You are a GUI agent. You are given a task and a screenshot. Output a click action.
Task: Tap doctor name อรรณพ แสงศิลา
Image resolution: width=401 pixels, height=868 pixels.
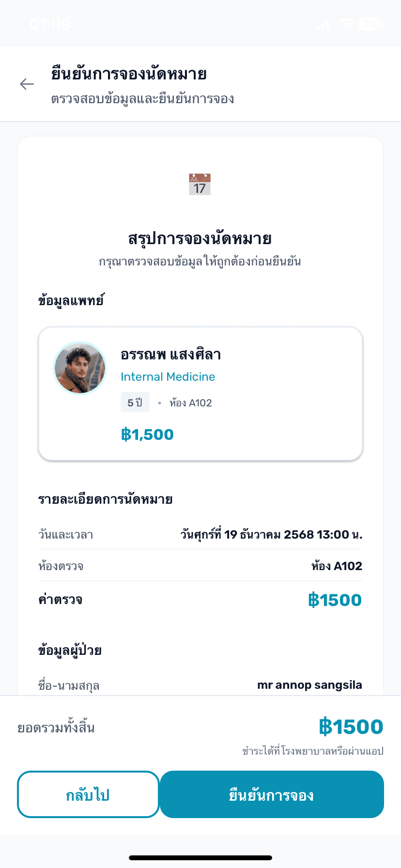click(x=170, y=355)
